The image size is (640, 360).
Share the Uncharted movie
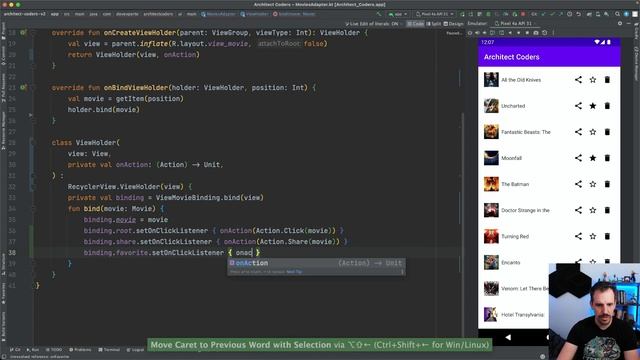578,106
